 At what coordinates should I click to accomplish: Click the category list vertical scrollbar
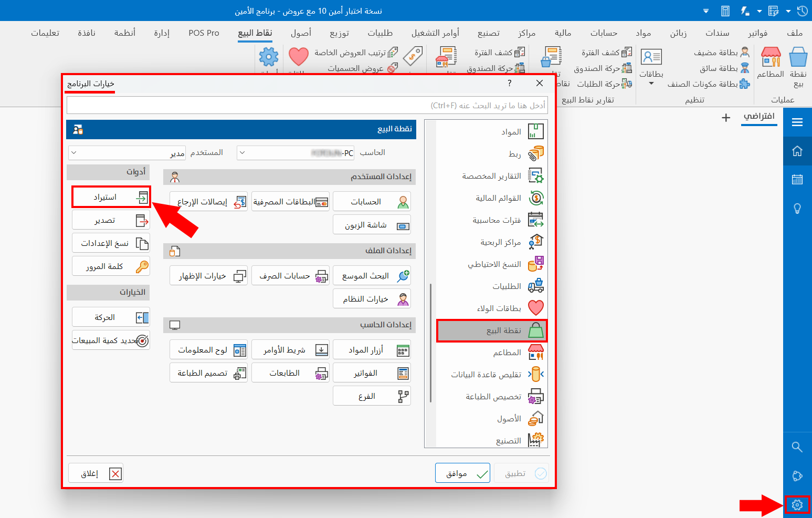pos(430,341)
